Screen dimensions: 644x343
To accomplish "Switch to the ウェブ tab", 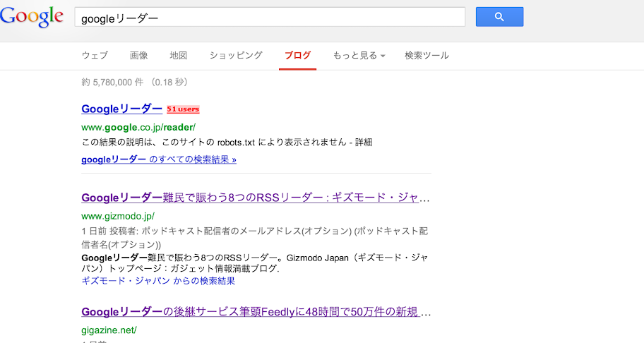I will click(x=95, y=55).
